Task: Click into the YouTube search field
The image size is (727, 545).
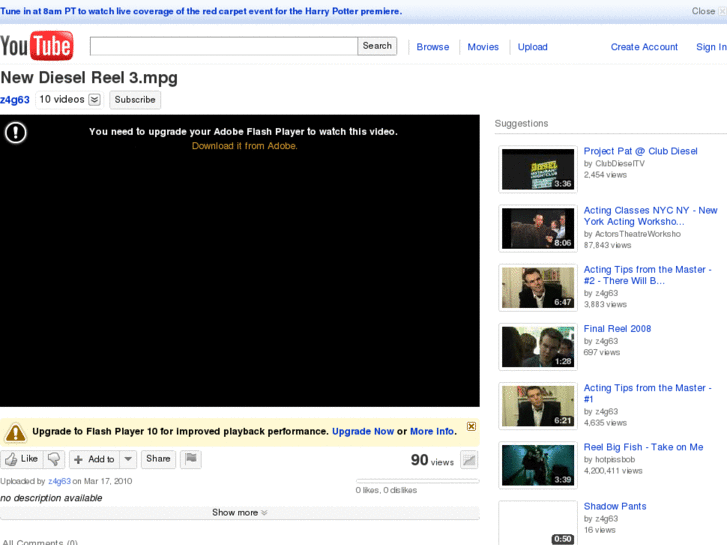Action: point(224,46)
